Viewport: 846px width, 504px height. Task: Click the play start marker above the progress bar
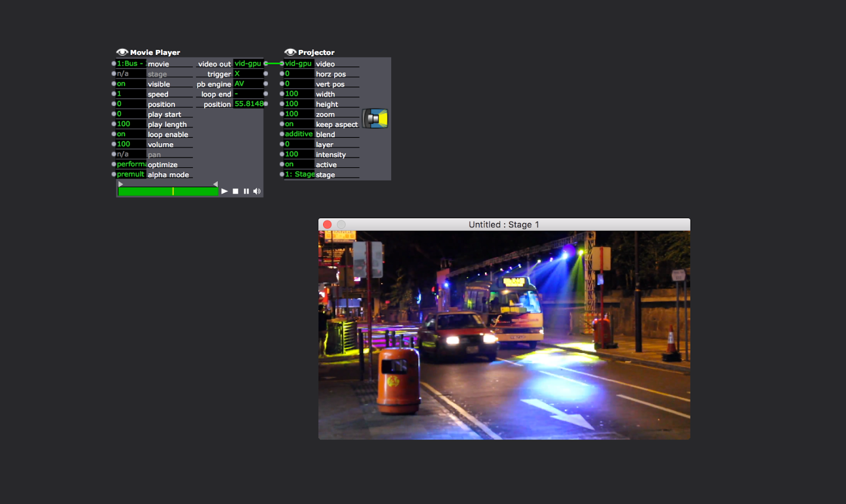pyautogui.click(x=121, y=184)
